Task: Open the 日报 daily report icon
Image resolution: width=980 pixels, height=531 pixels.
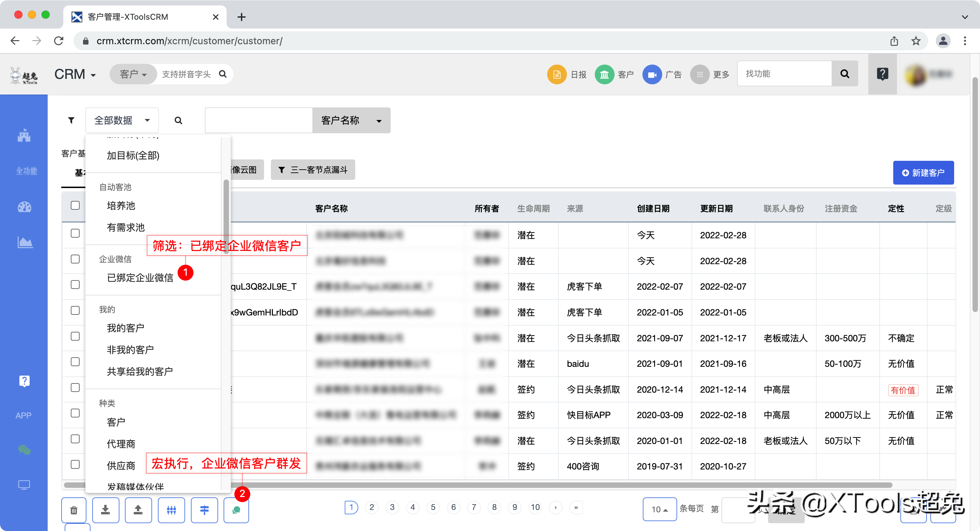Action: click(557, 74)
